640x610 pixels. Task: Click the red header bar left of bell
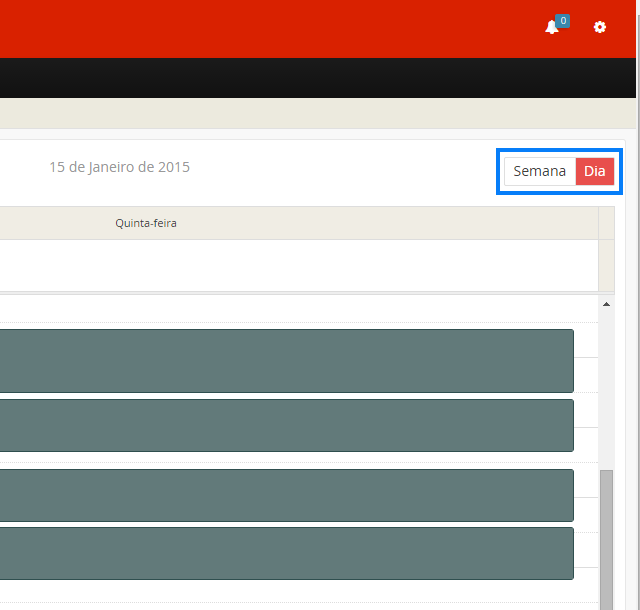[300, 28]
